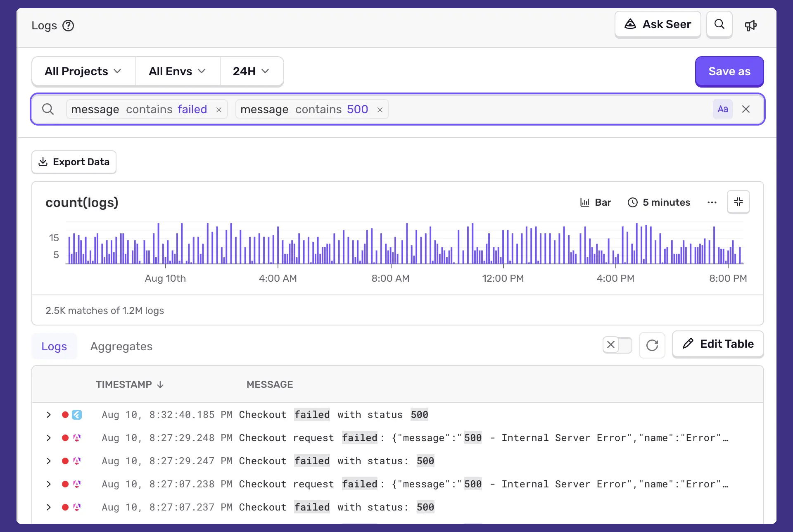Switch to the Logs tab
This screenshot has width=793, height=532.
point(54,346)
